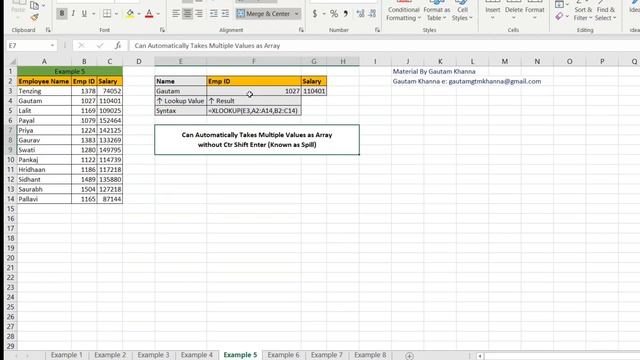The height and width of the screenshot is (360, 640).
Task: Switch to Example 3 sheet tab
Action: pos(153,355)
